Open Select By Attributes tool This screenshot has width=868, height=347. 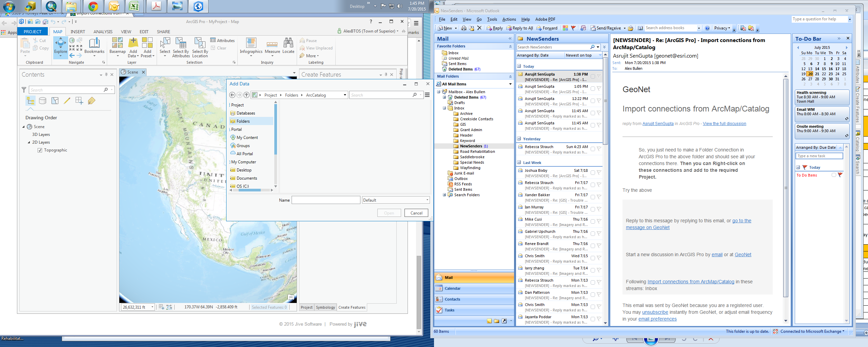point(181,47)
